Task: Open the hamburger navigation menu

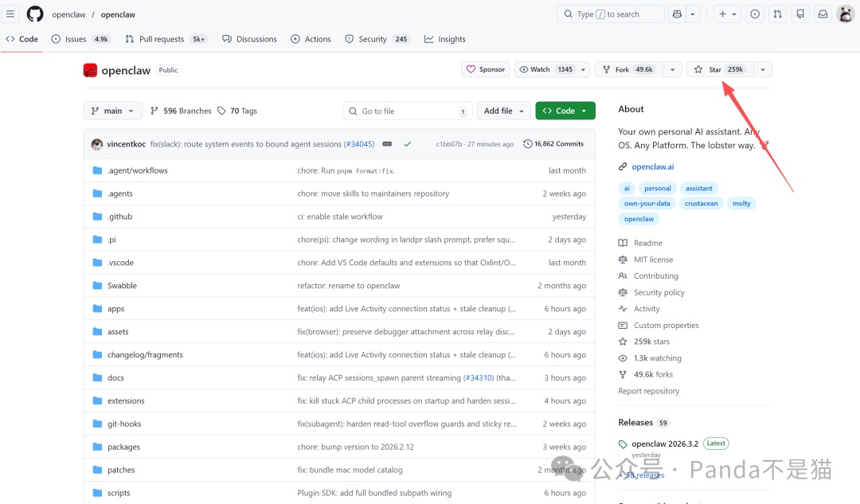Action: pos(10,14)
